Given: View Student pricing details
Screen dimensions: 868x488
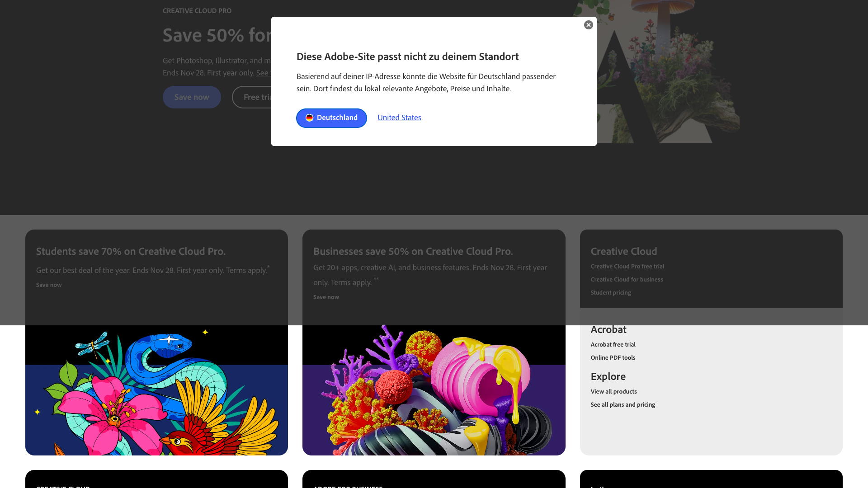Looking at the screenshot, I should coord(611,292).
